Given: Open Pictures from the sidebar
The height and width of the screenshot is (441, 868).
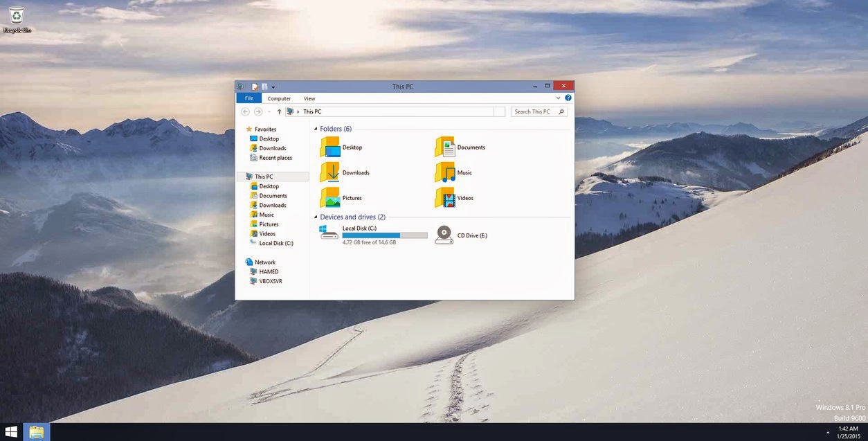Looking at the screenshot, I should pyautogui.click(x=268, y=224).
